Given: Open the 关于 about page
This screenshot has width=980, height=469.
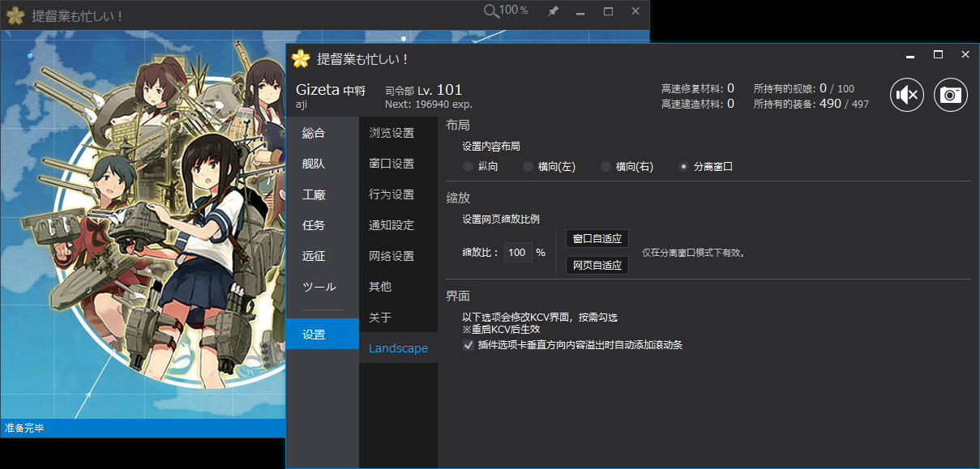Looking at the screenshot, I should click(x=398, y=318).
